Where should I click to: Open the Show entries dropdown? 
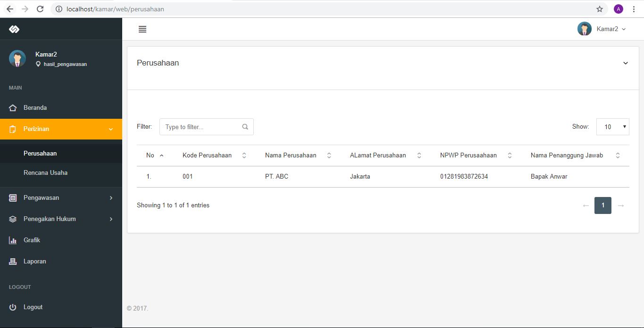(x=612, y=127)
